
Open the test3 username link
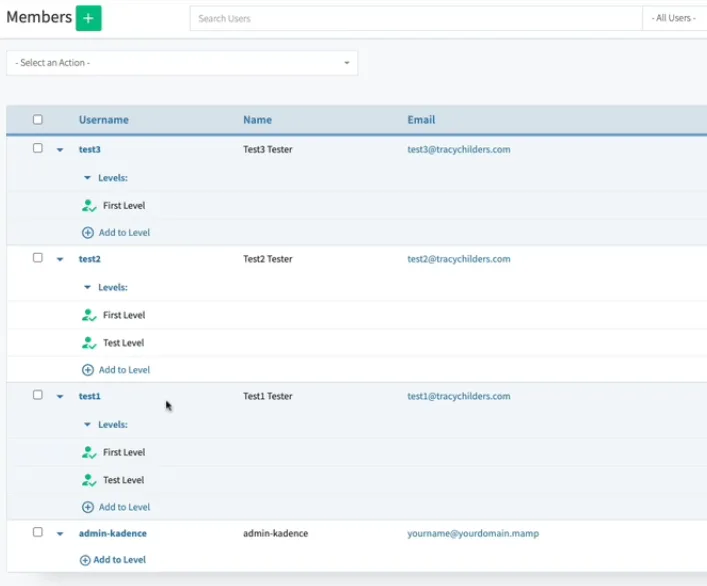90,149
